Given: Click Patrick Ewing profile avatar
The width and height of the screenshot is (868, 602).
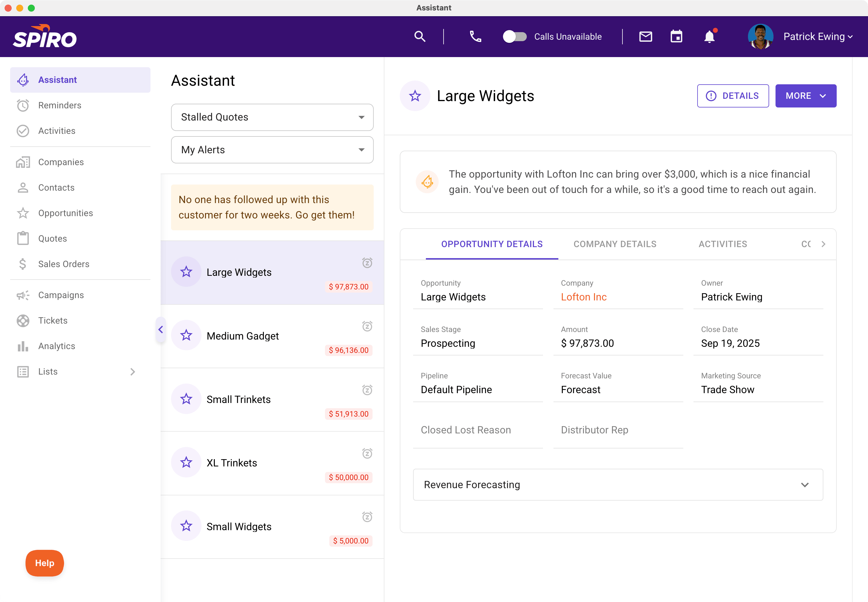Looking at the screenshot, I should [760, 37].
